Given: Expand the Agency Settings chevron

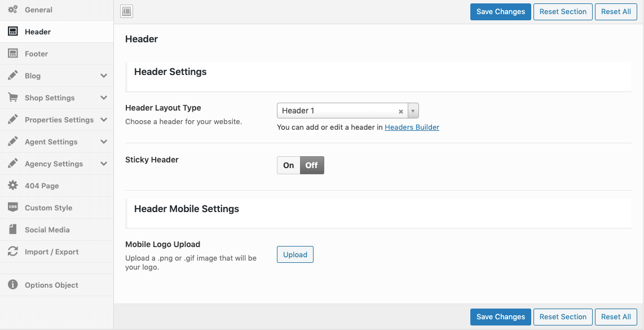Looking at the screenshot, I should point(104,164).
